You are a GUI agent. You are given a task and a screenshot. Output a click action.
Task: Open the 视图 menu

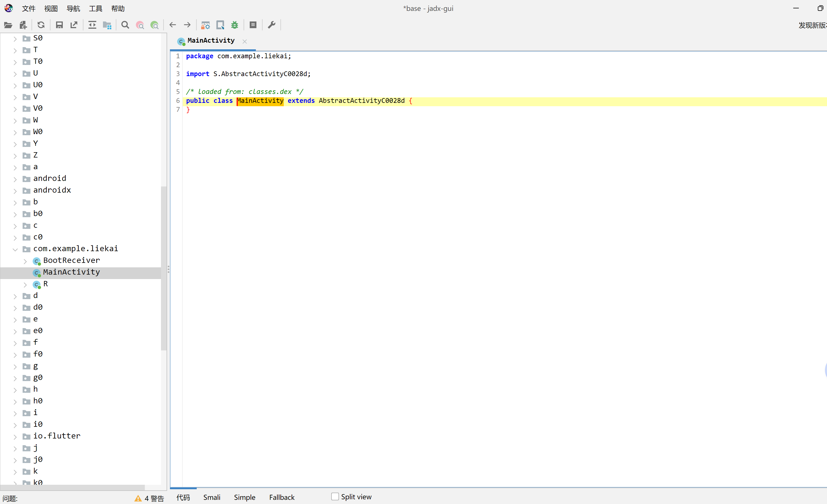(x=51, y=8)
